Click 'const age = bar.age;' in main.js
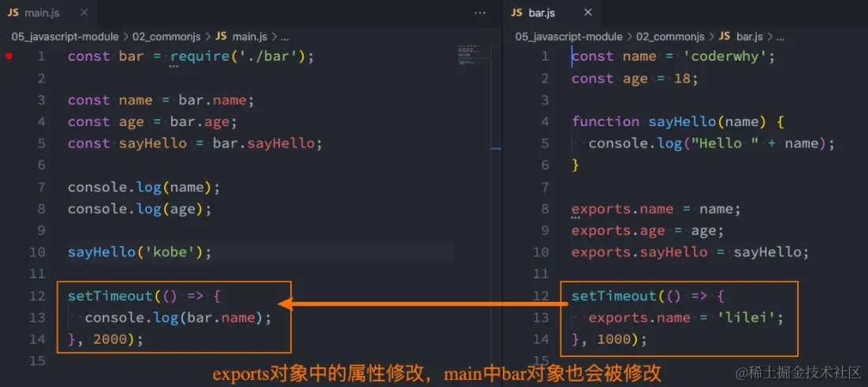 click(152, 122)
